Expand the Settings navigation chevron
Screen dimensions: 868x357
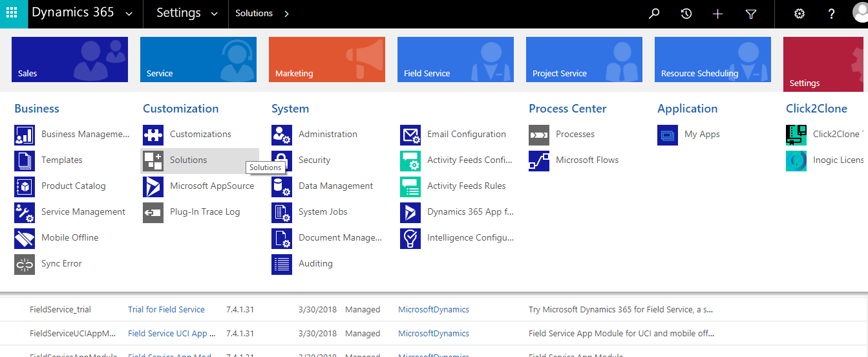[x=215, y=14]
